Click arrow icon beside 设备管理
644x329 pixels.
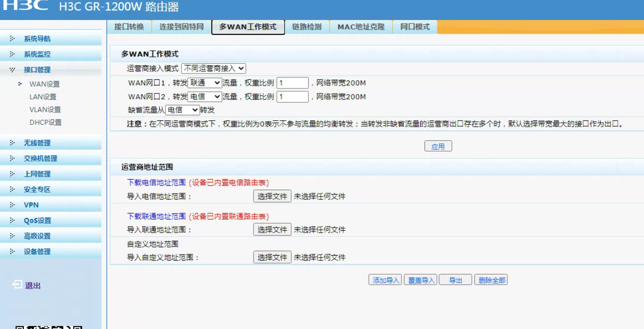pyautogui.click(x=12, y=251)
